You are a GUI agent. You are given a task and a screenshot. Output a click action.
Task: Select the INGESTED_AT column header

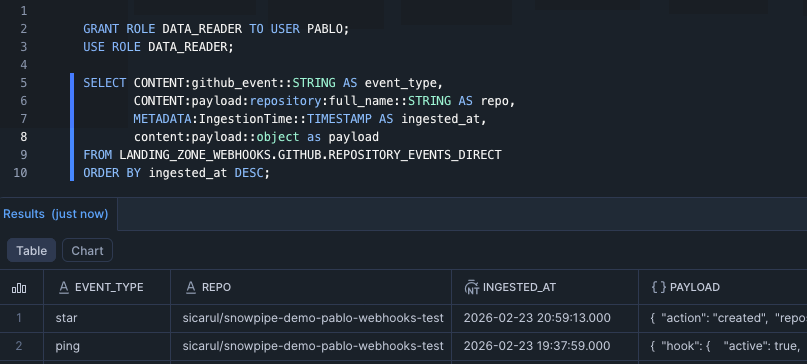click(x=545, y=287)
